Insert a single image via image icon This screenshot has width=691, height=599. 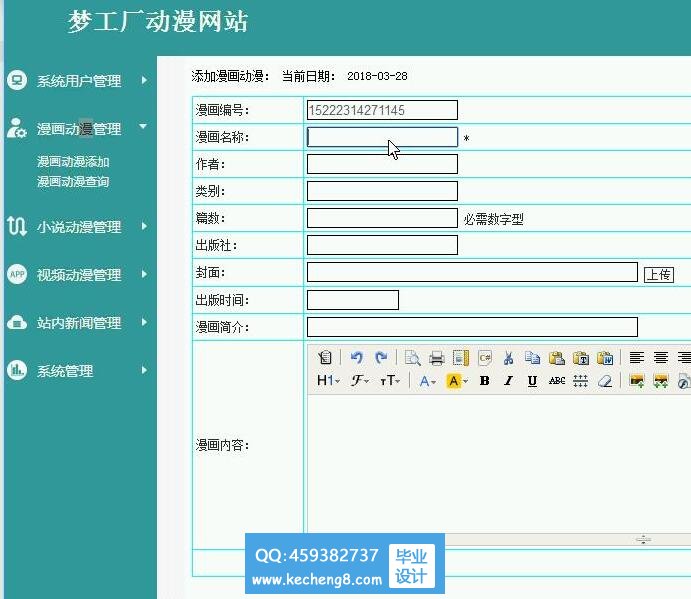637,381
